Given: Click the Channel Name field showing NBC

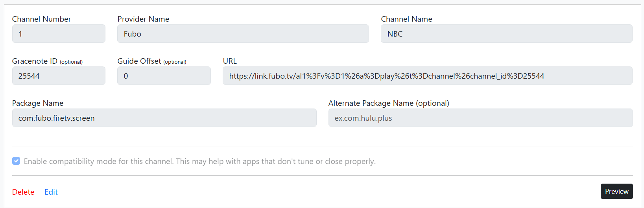Looking at the screenshot, I should tap(506, 34).
